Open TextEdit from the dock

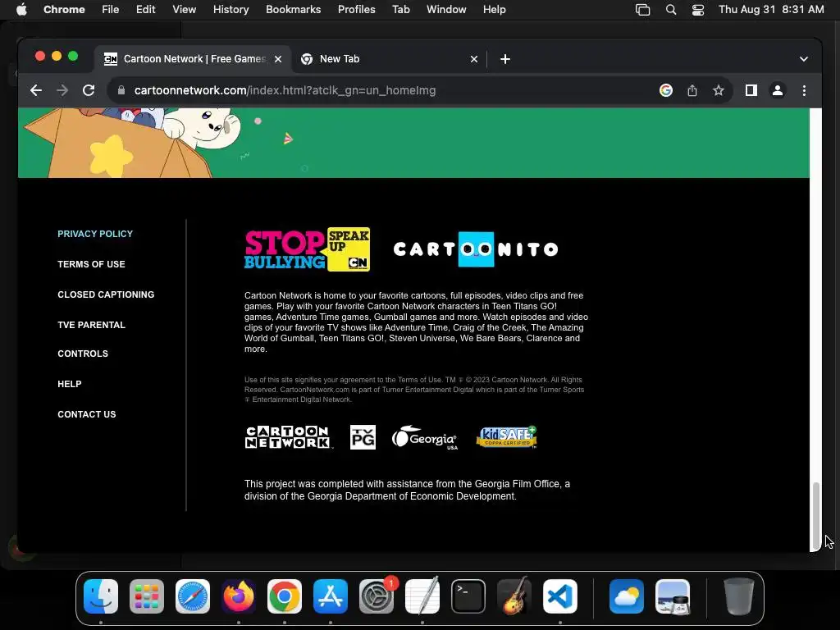pos(422,596)
